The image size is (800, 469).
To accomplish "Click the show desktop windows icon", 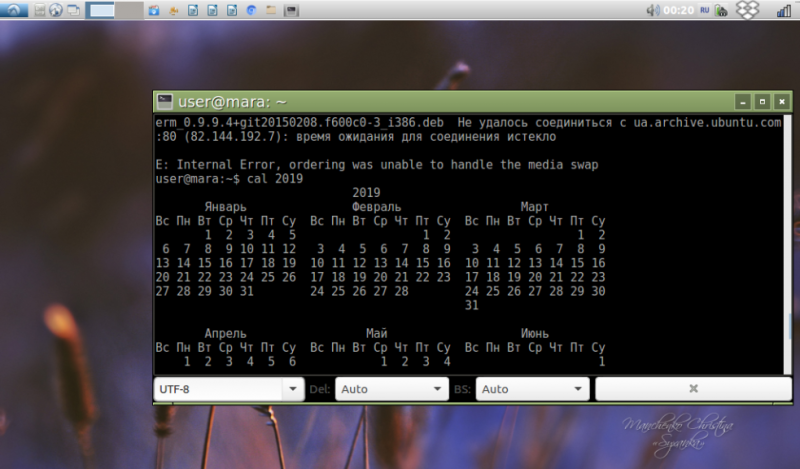I will pos(74,10).
